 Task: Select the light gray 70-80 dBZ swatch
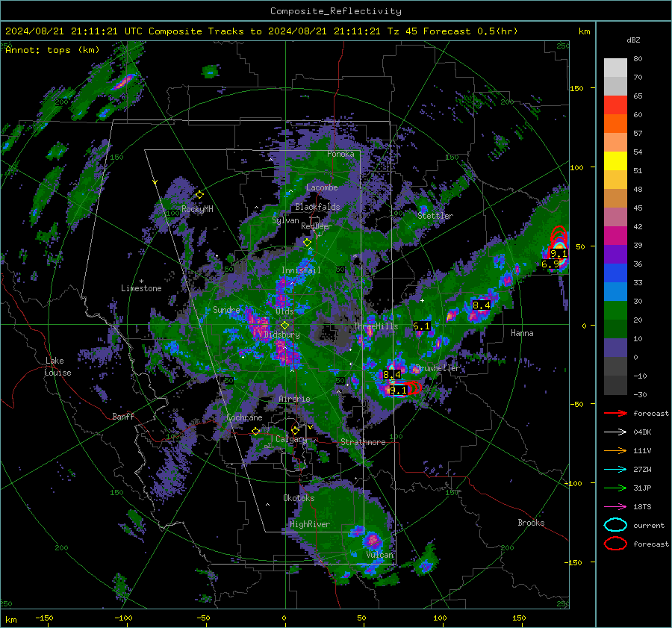pos(615,68)
